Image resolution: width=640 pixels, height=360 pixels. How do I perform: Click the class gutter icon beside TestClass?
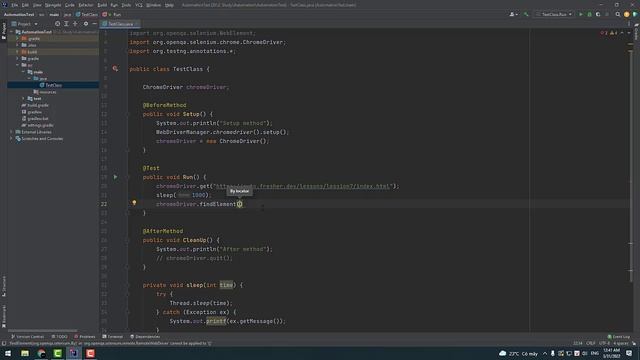pyautogui.click(x=116, y=69)
